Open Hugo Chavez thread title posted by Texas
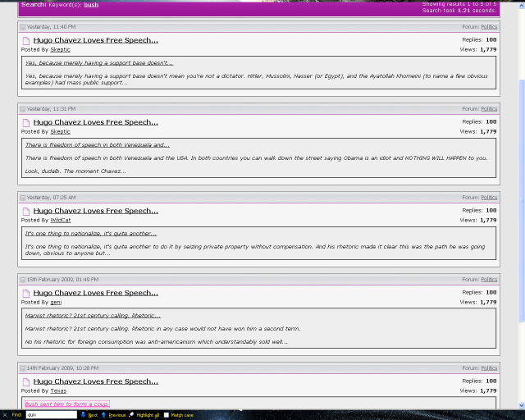The height and width of the screenshot is (420, 525). click(x=95, y=381)
